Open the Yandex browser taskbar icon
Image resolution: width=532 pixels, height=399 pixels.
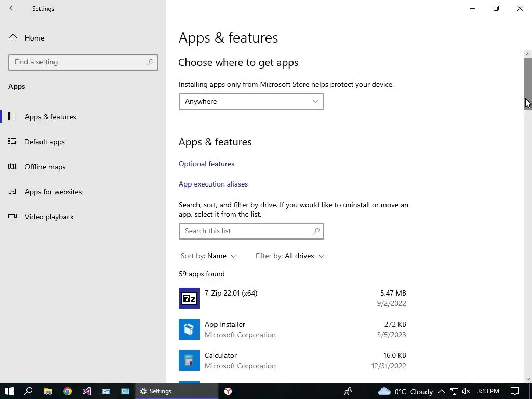(228, 391)
